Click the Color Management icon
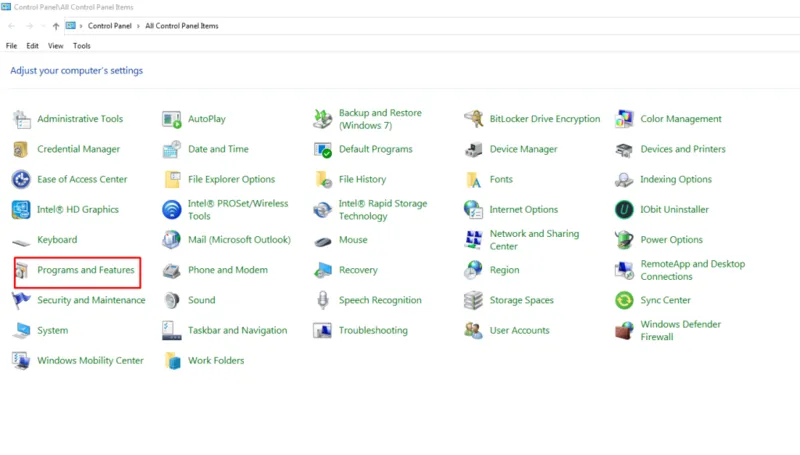Screen dimensions: 800x455 pyautogui.click(x=624, y=119)
